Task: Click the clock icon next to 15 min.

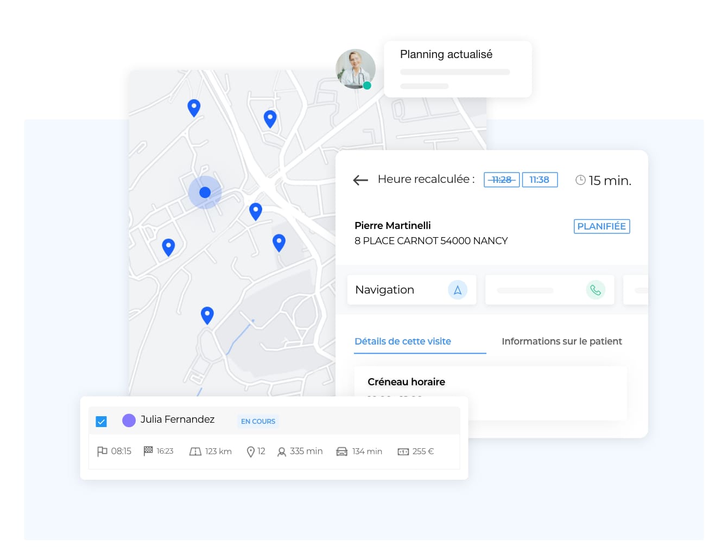Action: tap(580, 180)
